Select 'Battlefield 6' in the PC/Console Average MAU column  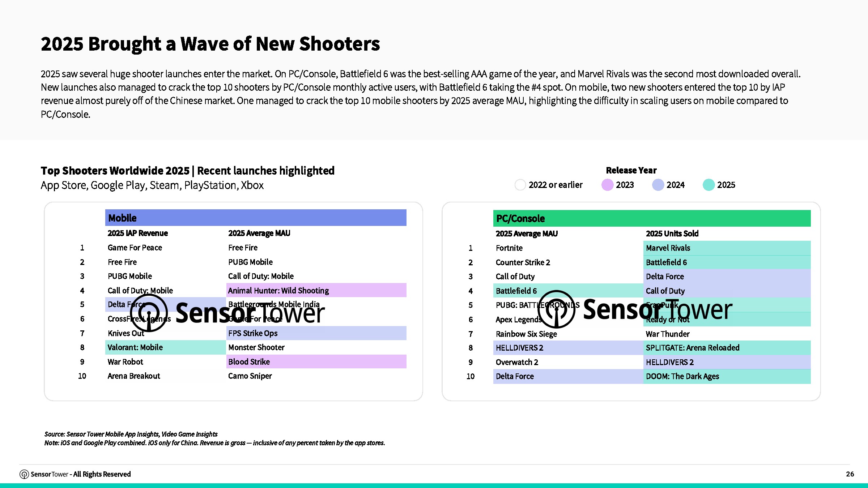[568, 291]
